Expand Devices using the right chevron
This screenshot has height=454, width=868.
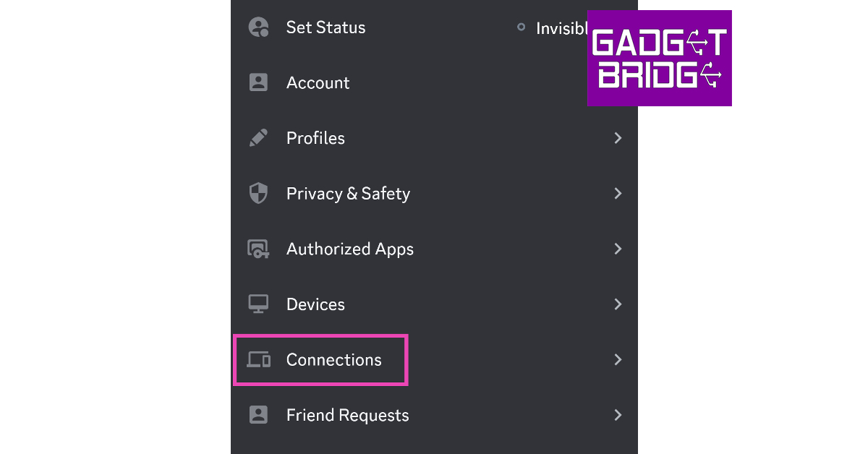pos(618,304)
